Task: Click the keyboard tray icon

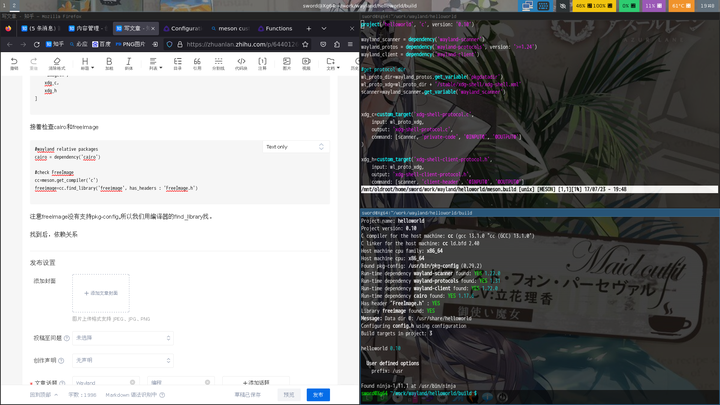Action: point(543,6)
